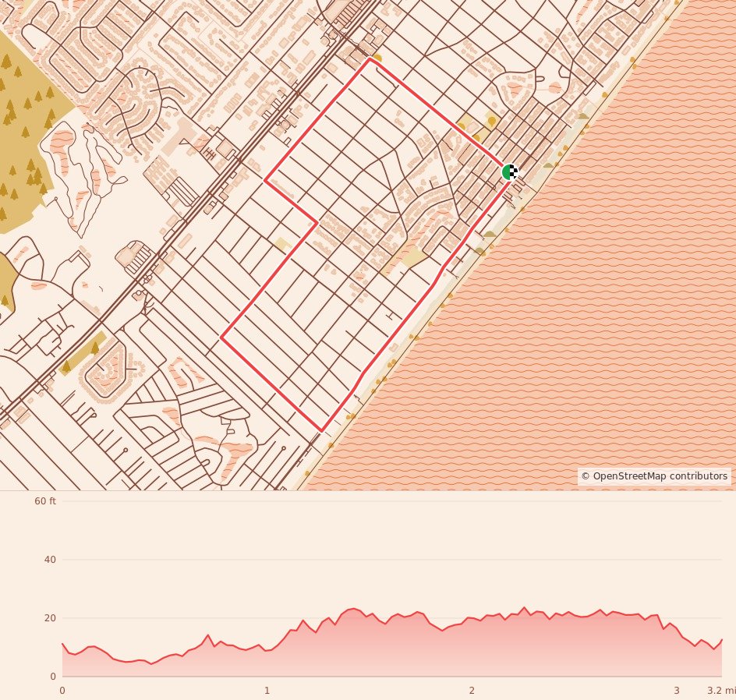Viewport: 736px width, 700px height.
Task: Click the 60 ft elevation axis label
Action: 45,501
